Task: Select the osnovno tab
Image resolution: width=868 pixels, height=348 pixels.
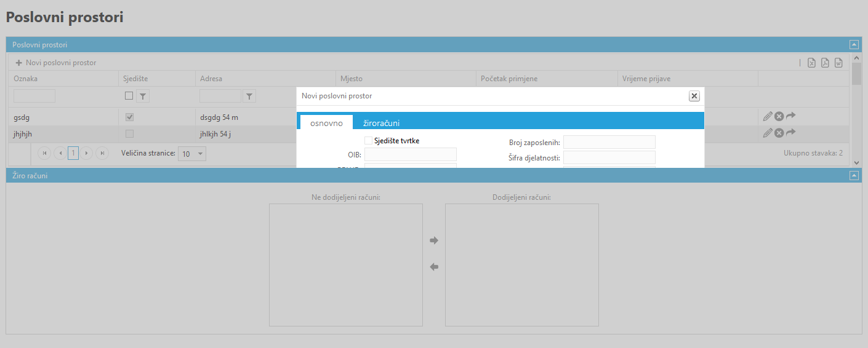Action: click(326, 123)
